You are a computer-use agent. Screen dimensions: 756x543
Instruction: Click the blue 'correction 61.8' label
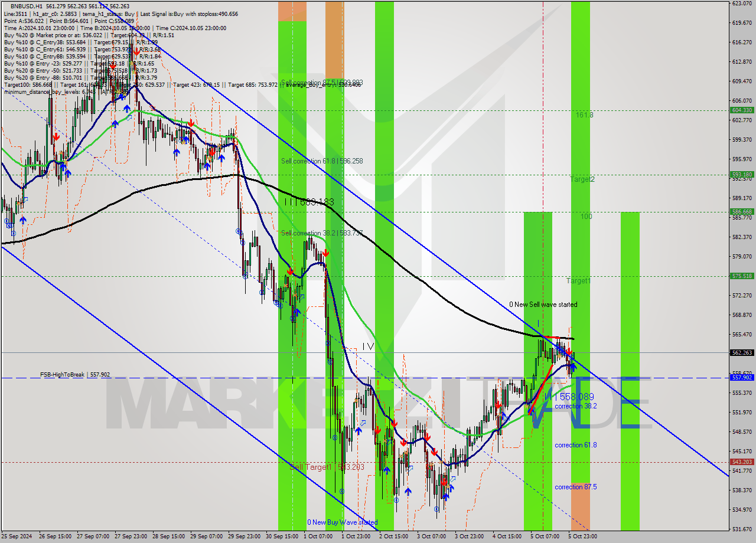(x=576, y=445)
